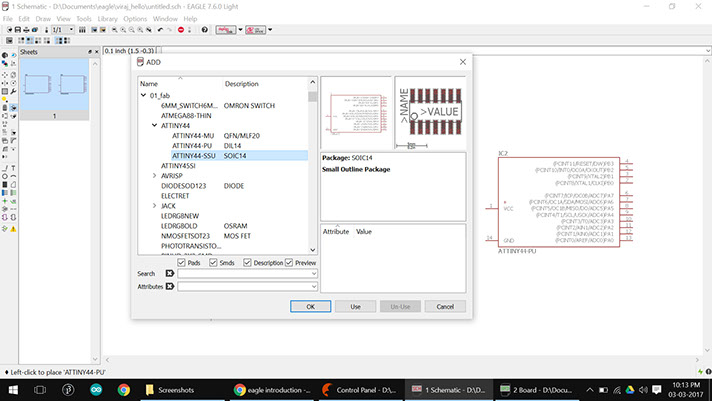The image size is (712, 401).
Task: Select the ATTINY44-PU device row
Action: [239, 145]
